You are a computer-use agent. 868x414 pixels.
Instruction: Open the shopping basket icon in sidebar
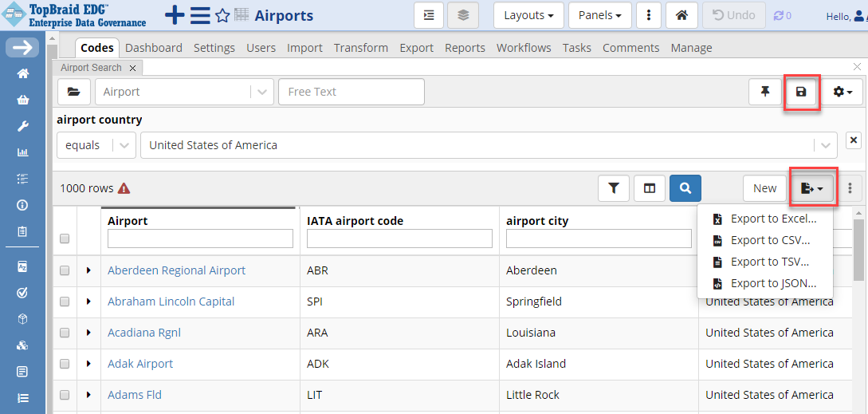[23, 100]
